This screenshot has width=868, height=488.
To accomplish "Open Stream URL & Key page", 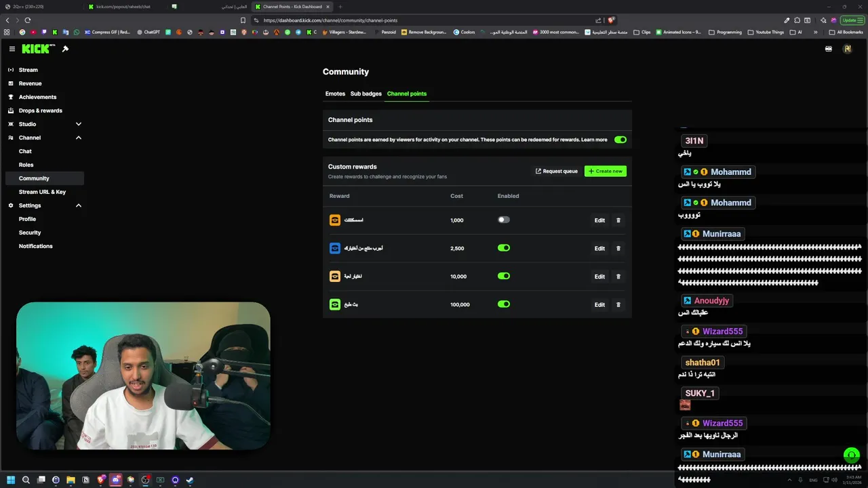I will point(45,192).
